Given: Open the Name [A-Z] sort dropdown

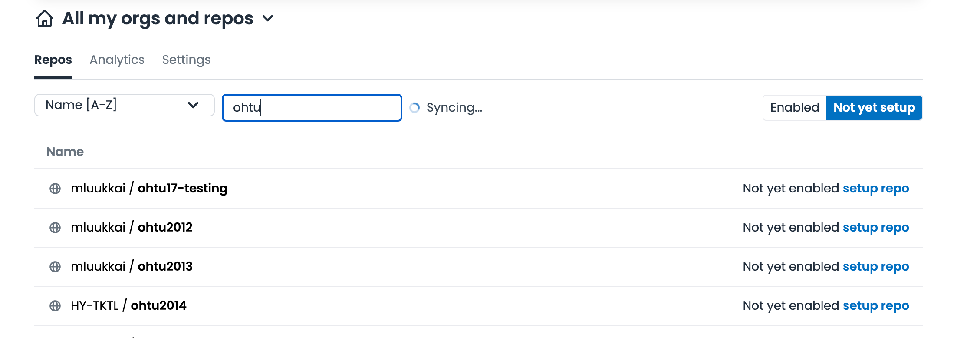Looking at the screenshot, I should coord(124,105).
